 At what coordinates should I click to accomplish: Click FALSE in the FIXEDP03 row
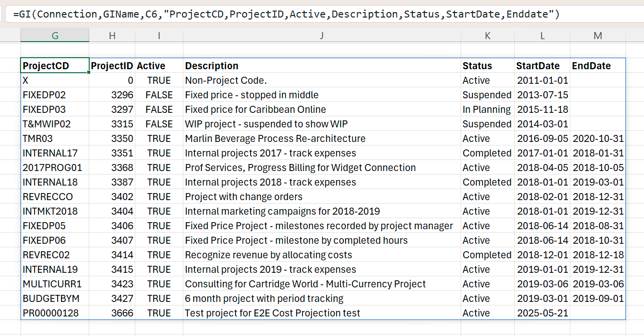159,109
